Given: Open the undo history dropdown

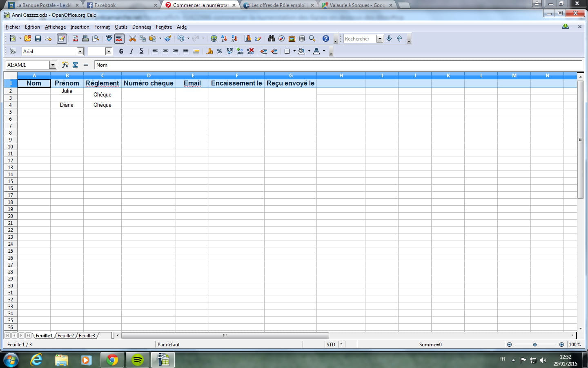Looking at the screenshot, I should 188,38.
